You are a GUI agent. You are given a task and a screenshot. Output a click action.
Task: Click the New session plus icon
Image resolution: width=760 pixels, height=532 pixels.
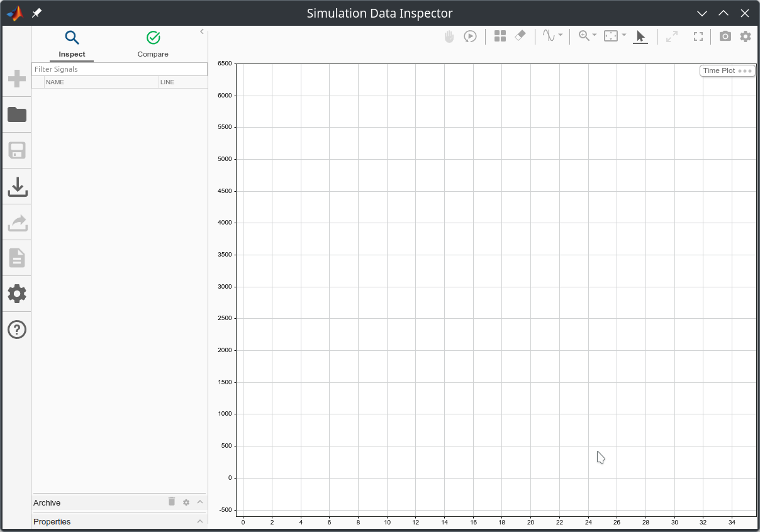tap(17, 79)
